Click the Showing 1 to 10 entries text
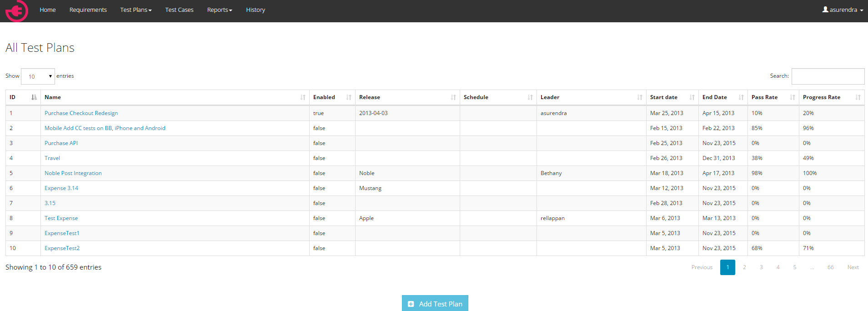 click(x=53, y=267)
